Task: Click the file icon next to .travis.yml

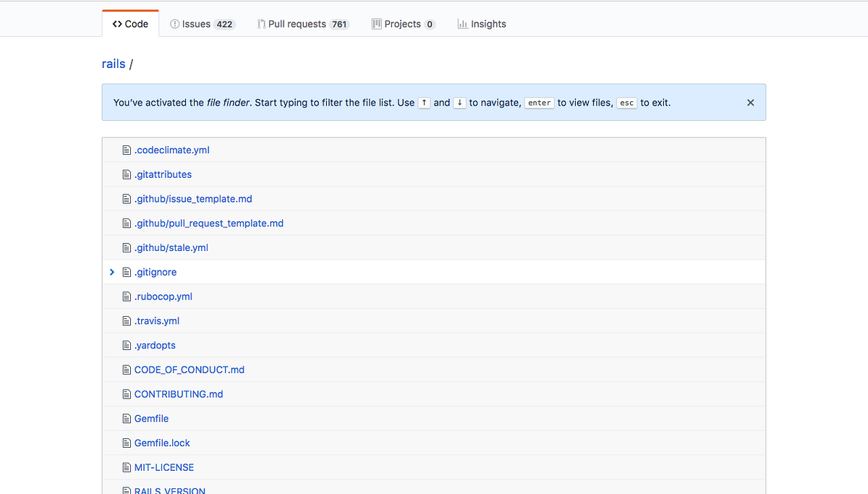Action: click(x=127, y=320)
